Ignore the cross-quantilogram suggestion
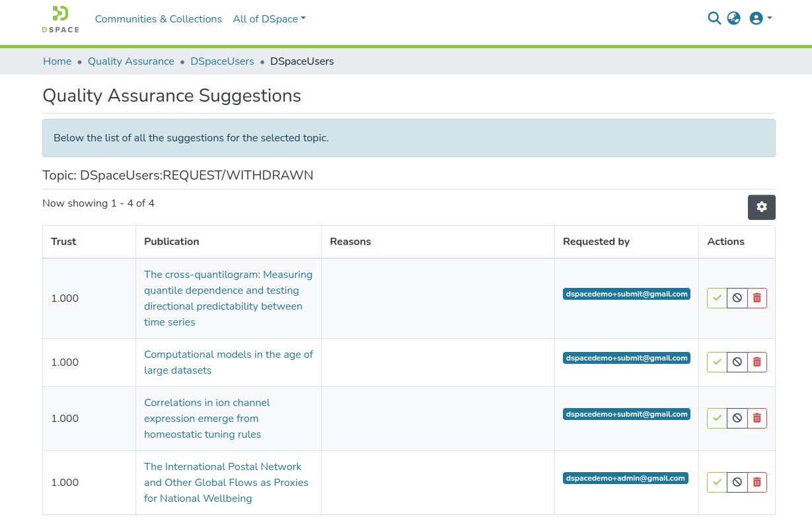 tap(737, 298)
